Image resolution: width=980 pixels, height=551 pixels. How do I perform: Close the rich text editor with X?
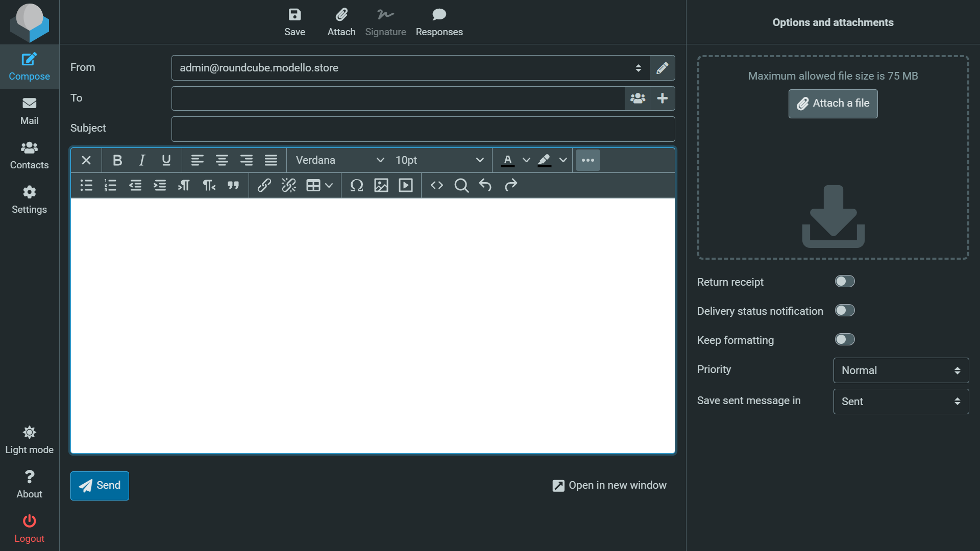click(x=86, y=160)
